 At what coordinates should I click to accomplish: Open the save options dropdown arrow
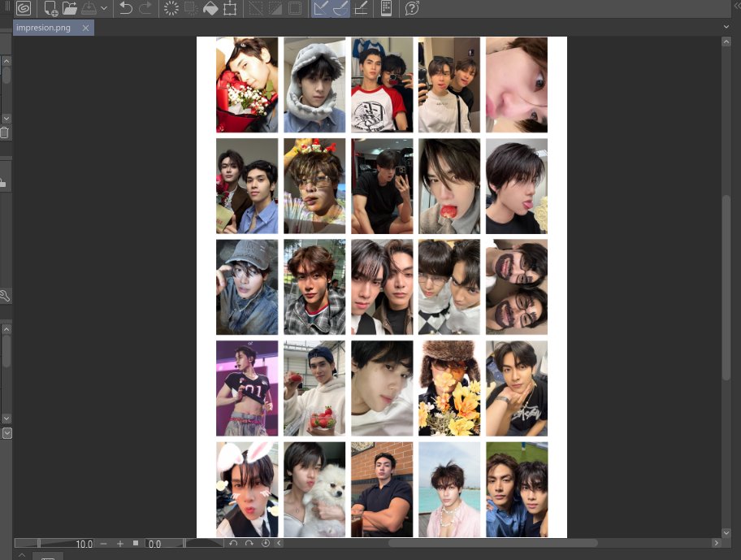pyautogui.click(x=104, y=9)
